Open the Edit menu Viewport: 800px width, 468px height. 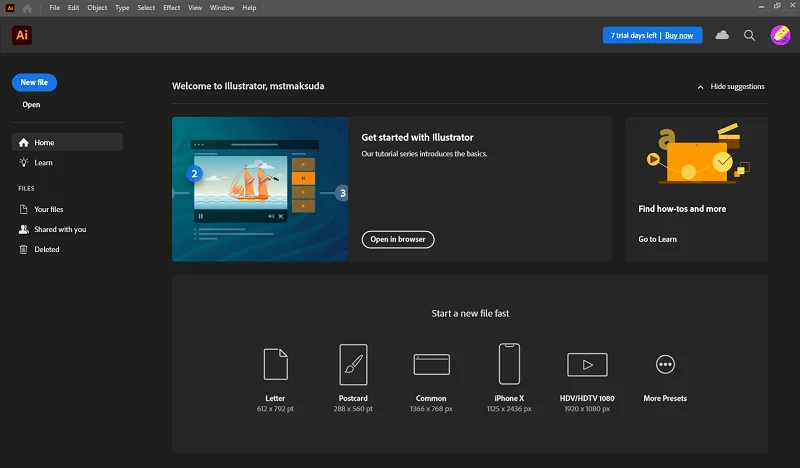73,8
